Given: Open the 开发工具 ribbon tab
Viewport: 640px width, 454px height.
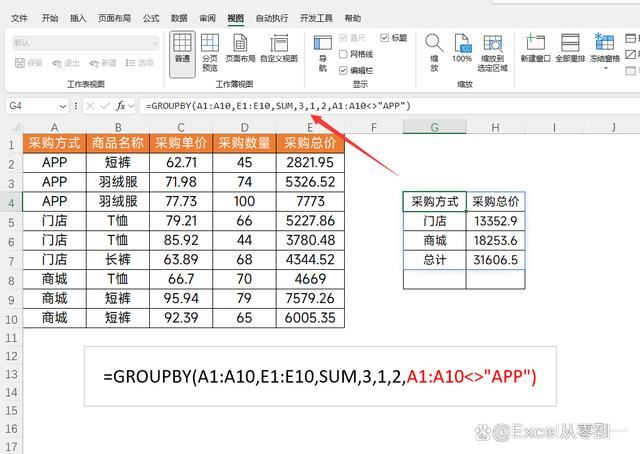Looking at the screenshot, I should pos(316,18).
